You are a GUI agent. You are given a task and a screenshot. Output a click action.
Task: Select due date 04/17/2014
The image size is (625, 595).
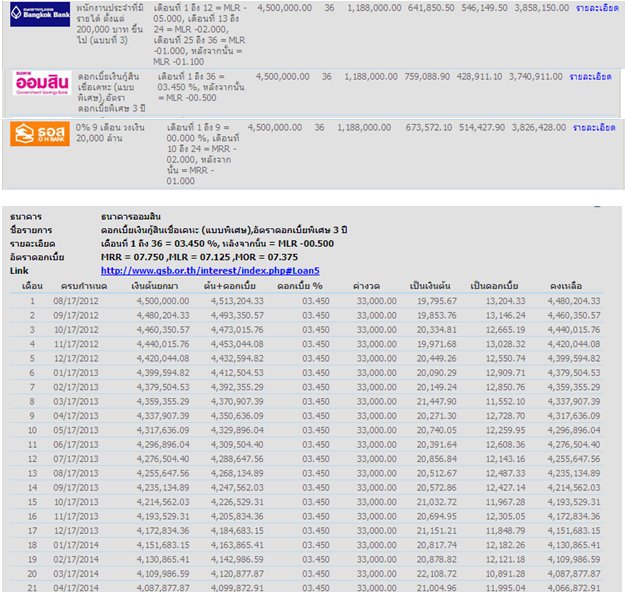[x=76, y=588]
